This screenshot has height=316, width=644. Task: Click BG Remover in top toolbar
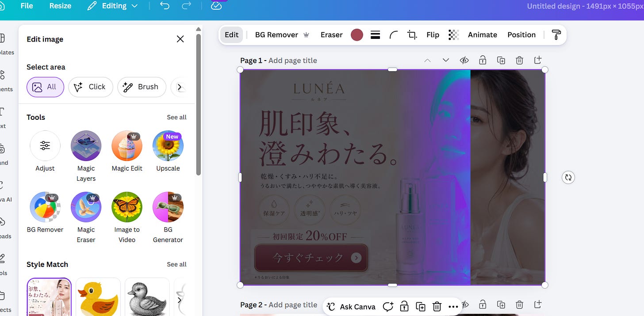click(x=282, y=35)
